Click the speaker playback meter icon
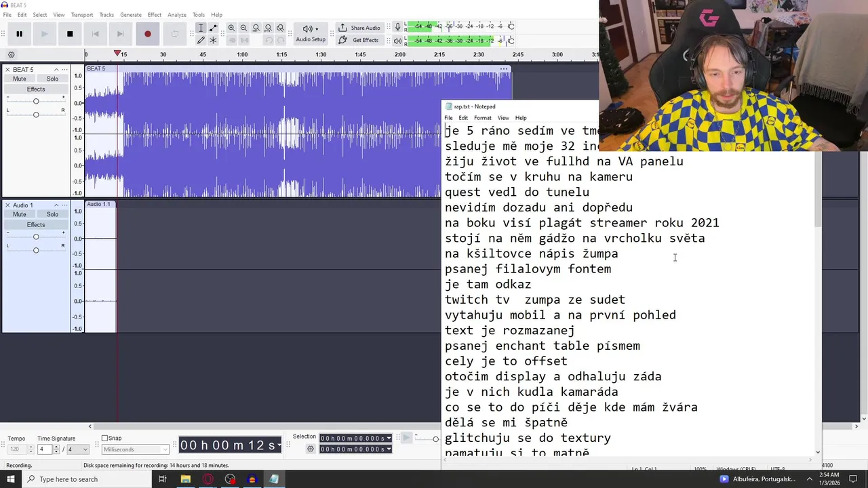This screenshot has height=488, width=868. tap(398, 41)
